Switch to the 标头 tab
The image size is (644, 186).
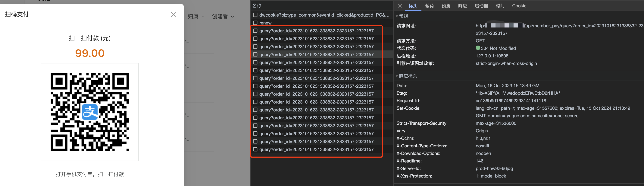(x=413, y=6)
